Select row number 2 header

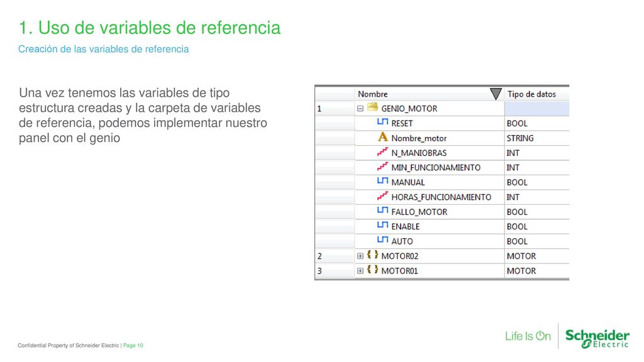point(335,256)
